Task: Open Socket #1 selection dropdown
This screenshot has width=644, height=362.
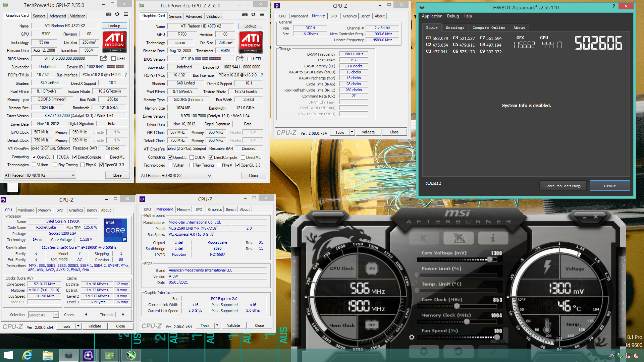Action: click(43, 315)
